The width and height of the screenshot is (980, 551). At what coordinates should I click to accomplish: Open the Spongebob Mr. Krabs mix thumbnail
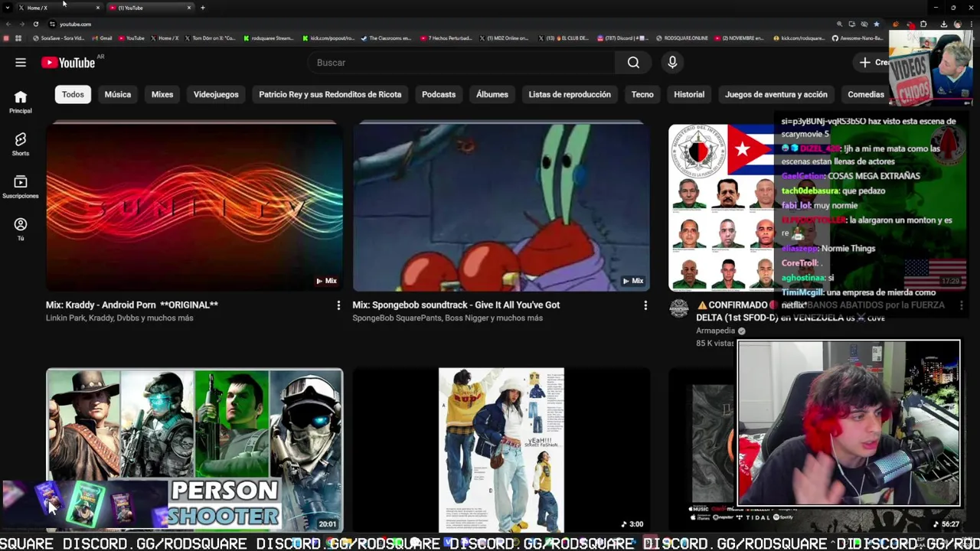click(x=501, y=207)
